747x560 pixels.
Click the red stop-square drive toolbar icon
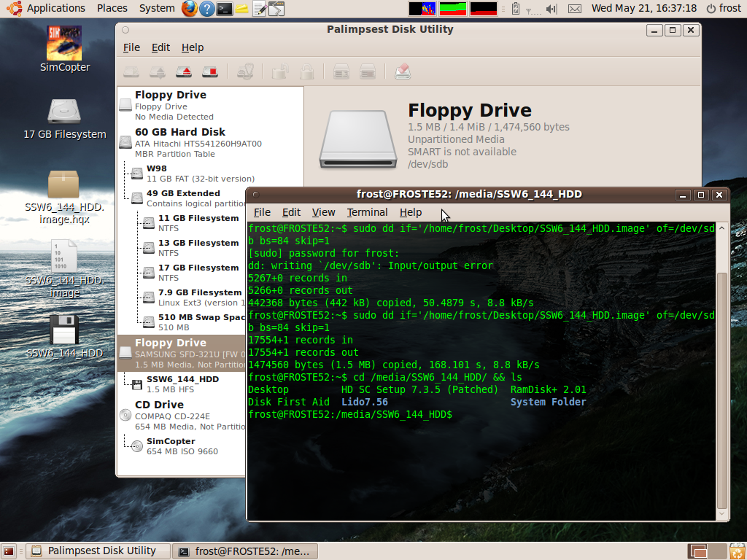click(210, 72)
